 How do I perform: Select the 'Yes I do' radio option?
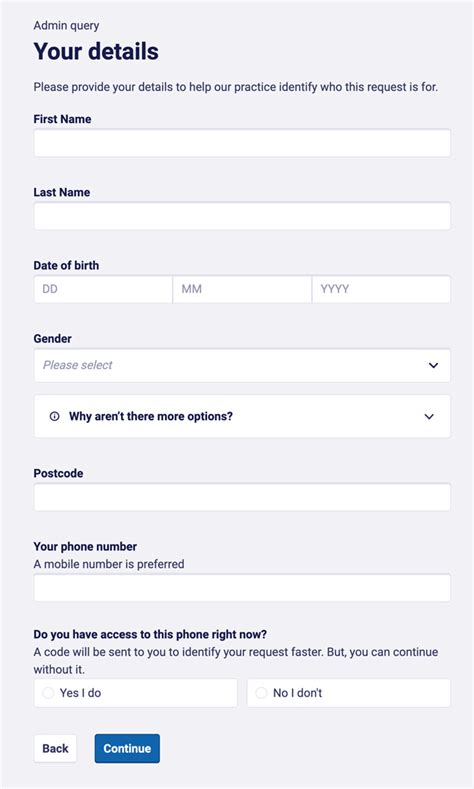click(135, 693)
